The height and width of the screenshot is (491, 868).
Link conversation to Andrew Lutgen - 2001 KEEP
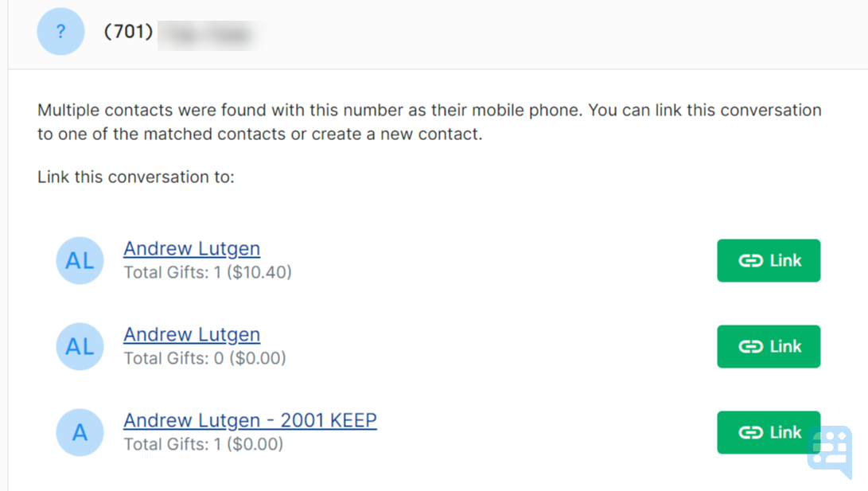click(769, 432)
